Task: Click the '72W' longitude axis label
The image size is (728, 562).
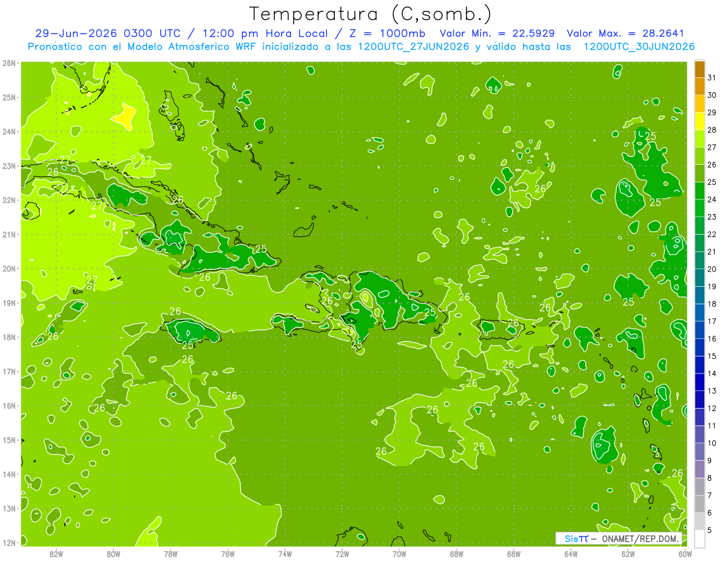Action: (x=342, y=554)
